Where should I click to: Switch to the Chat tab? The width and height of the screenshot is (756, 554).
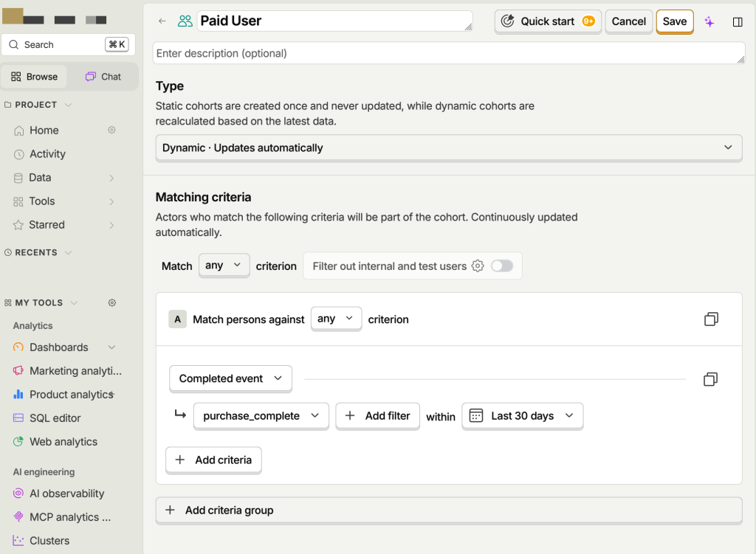(x=103, y=77)
